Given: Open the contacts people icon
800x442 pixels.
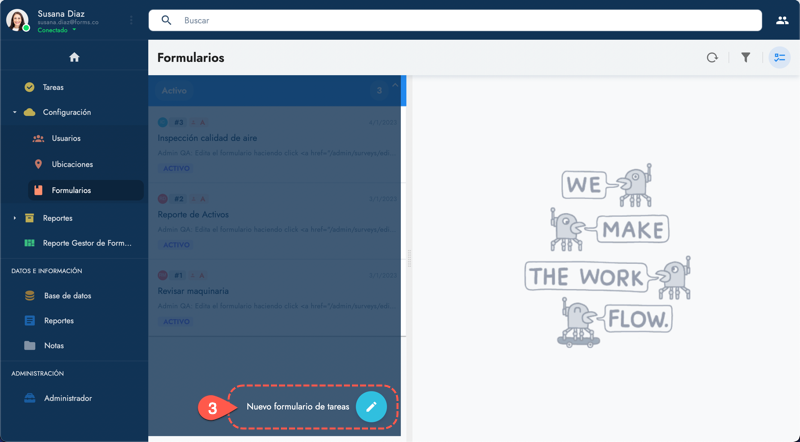Looking at the screenshot, I should pos(782,20).
